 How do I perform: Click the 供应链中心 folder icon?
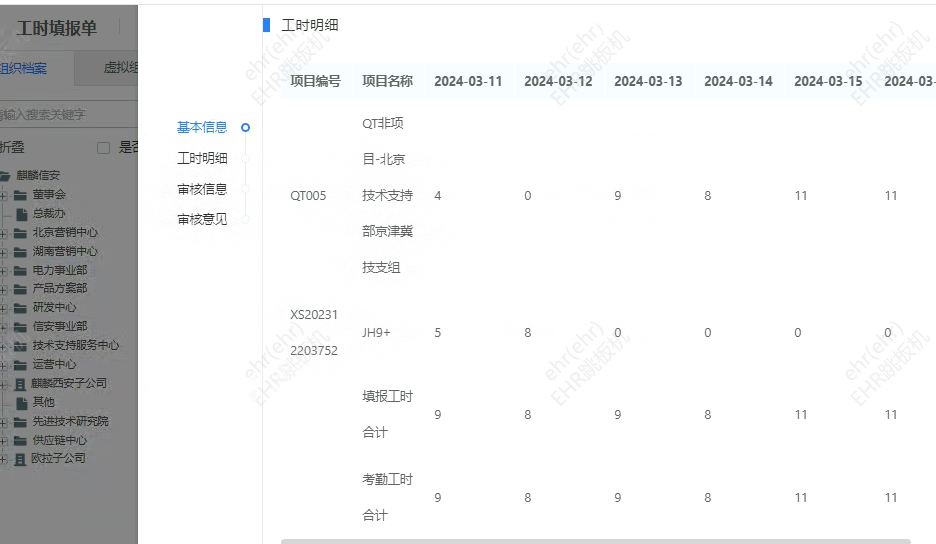pyautogui.click(x=20, y=440)
